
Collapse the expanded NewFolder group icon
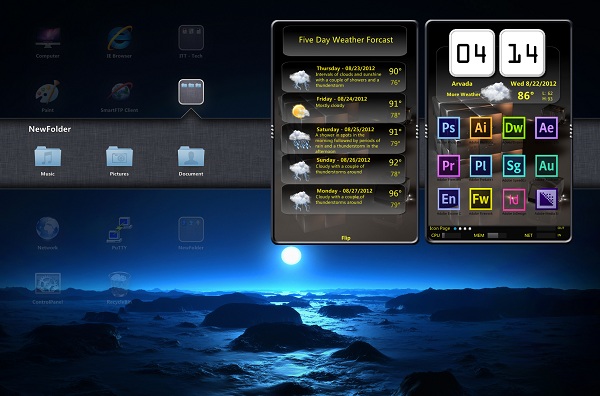coord(191,92)
